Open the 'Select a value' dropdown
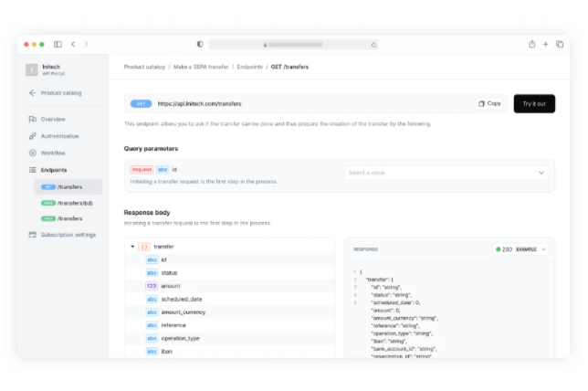 point(446,173)
